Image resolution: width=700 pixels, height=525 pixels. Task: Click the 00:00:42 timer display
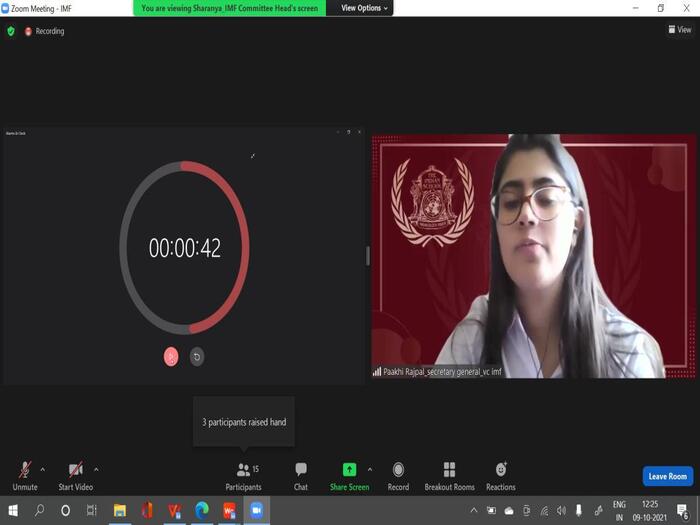185,248
